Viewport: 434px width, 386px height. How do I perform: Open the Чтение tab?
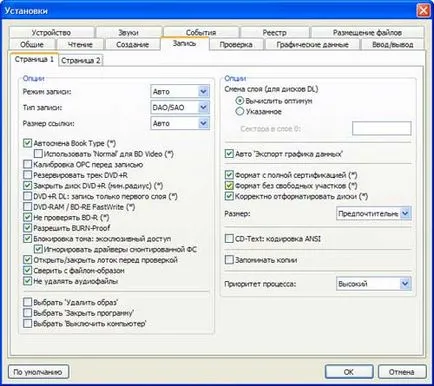click(x=80, y=44)
